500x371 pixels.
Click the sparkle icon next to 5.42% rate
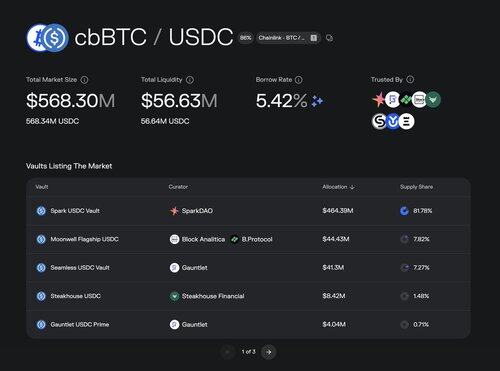point(317,101)
